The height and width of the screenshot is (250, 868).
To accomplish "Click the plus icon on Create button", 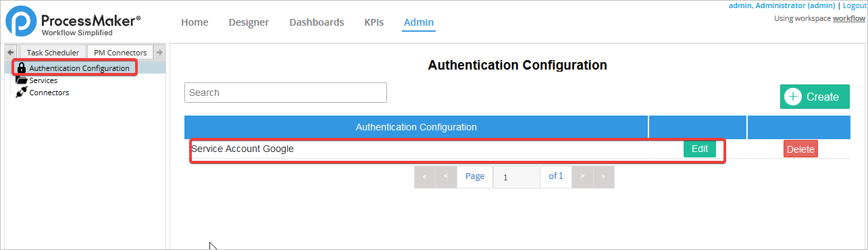I will coord(793,97).
